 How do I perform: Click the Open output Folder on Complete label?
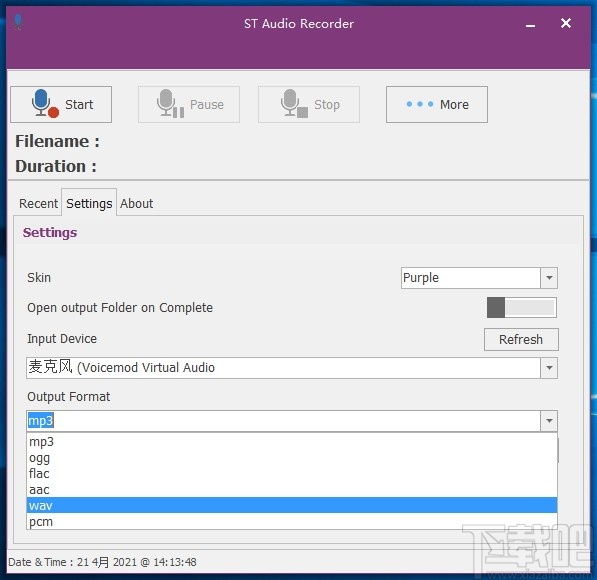(120, 308)
